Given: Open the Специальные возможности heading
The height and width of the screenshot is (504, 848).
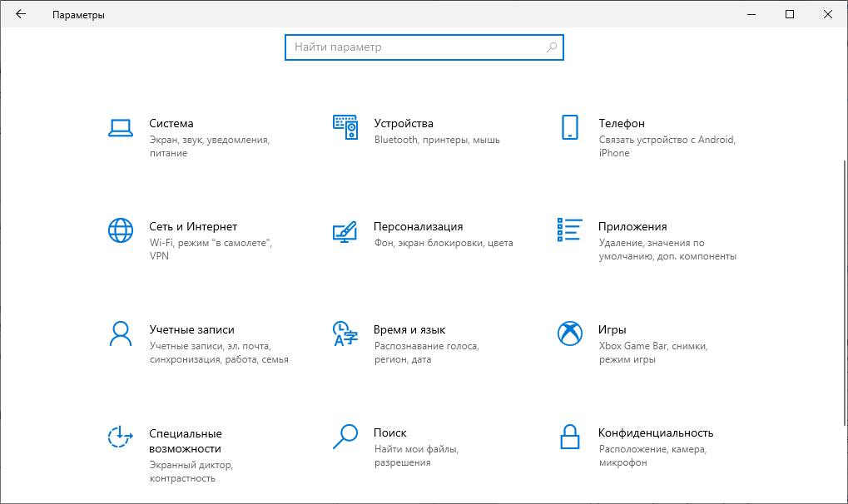Looking at the screenshot, I should click(186, 442).
